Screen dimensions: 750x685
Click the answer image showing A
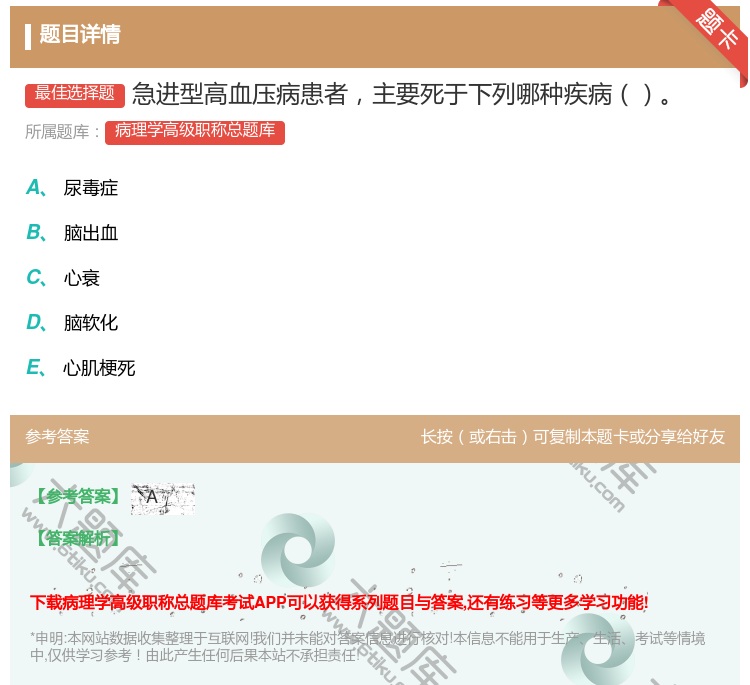coord(163,498)
